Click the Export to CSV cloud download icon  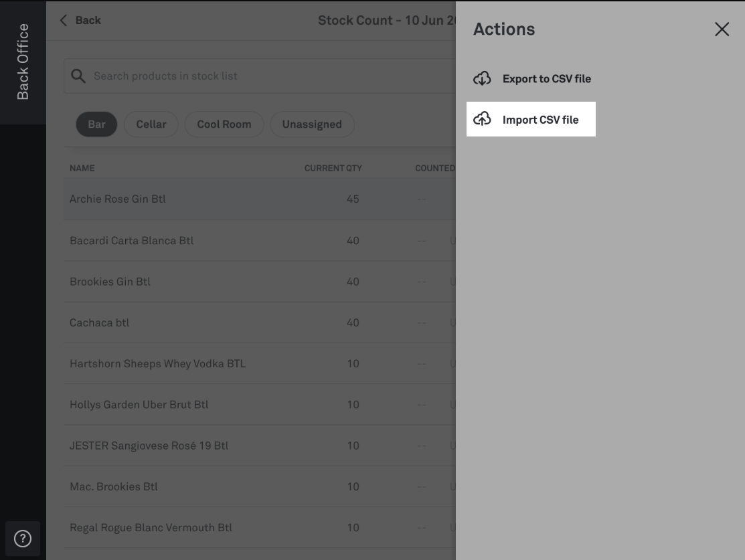coord(482,78)
